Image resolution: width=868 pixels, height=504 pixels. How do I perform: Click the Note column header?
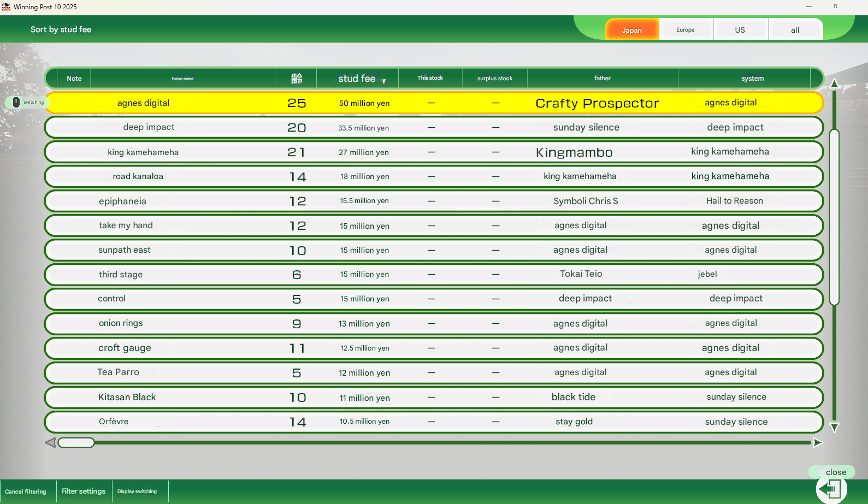tap(74, 79)
